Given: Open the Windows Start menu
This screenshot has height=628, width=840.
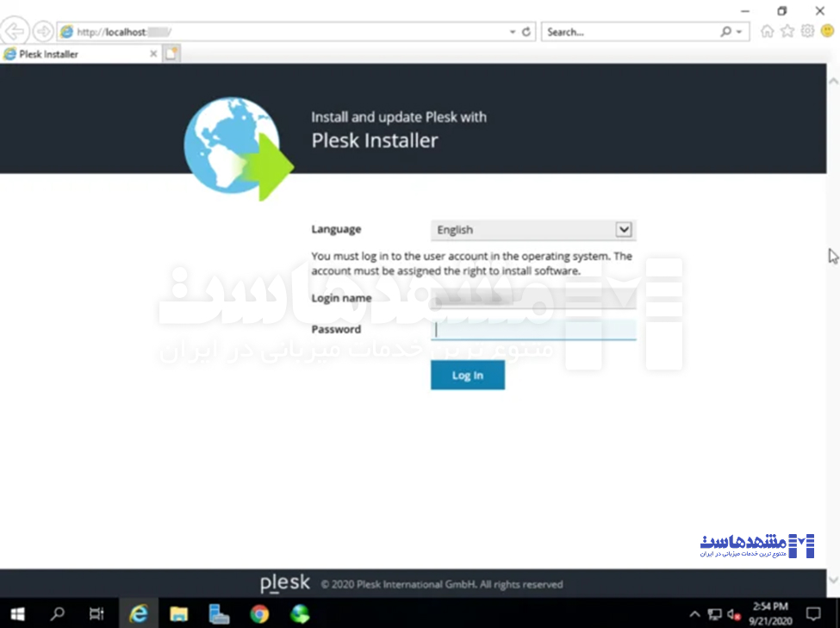Looking at the screenshot, I should click(x=17, y=613).
